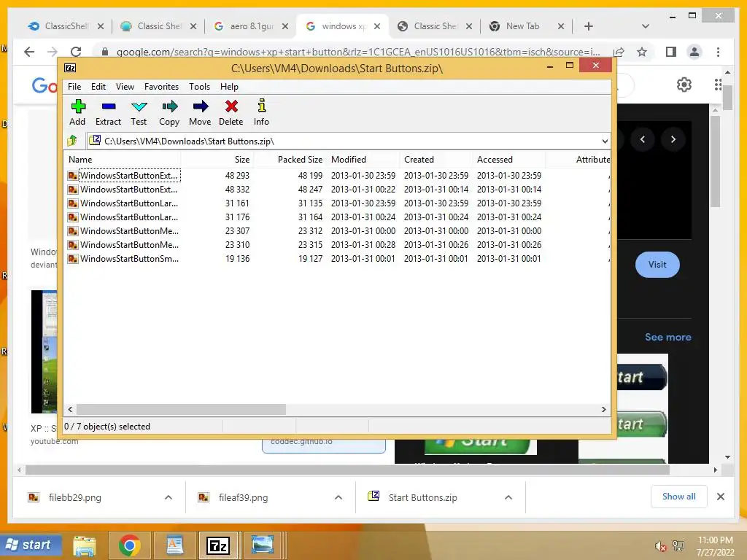The height and width of the screenshot is (560, 747).
Task: Show previous image in Google preview panel
Action: 643,139
